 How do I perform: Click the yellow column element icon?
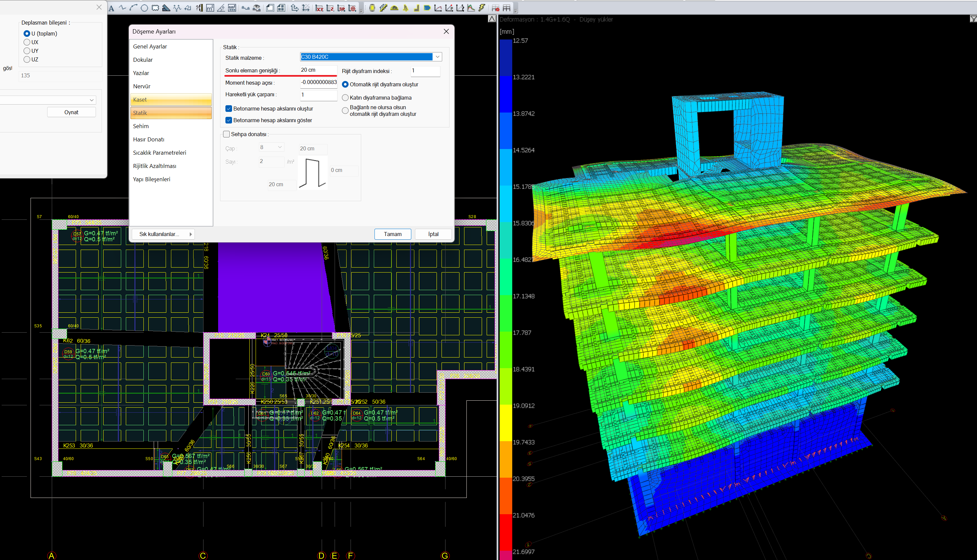(372, 8)
